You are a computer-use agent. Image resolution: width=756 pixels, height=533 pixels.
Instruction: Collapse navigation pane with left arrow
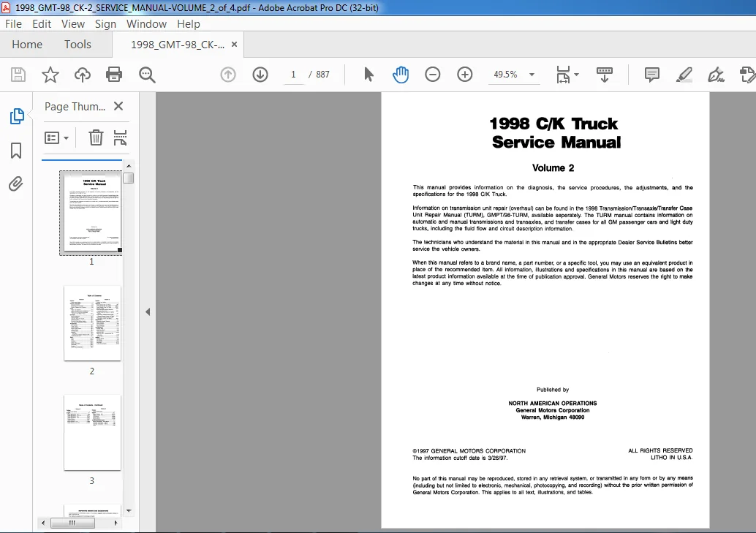point(148,312)
